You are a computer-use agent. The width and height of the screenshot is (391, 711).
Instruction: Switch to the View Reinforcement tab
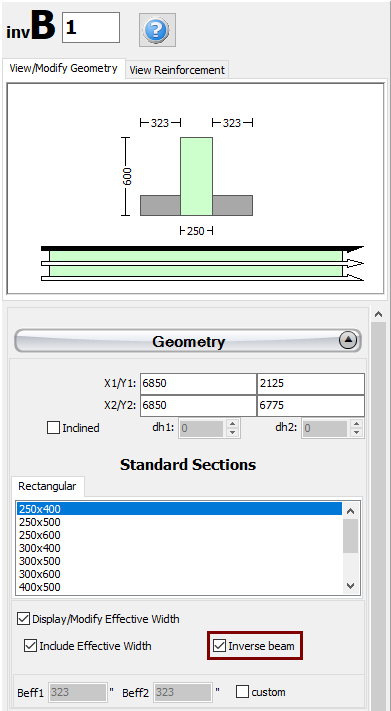(177, 70)
